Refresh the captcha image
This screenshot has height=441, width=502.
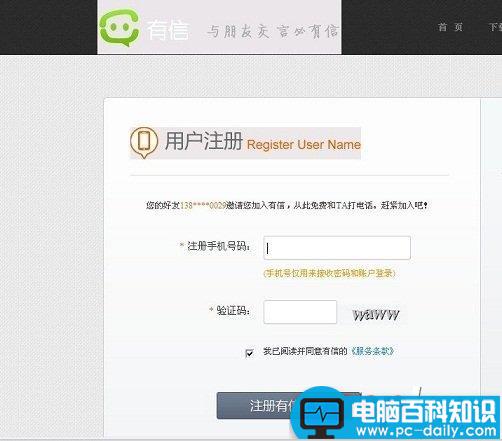pos(376,315)
